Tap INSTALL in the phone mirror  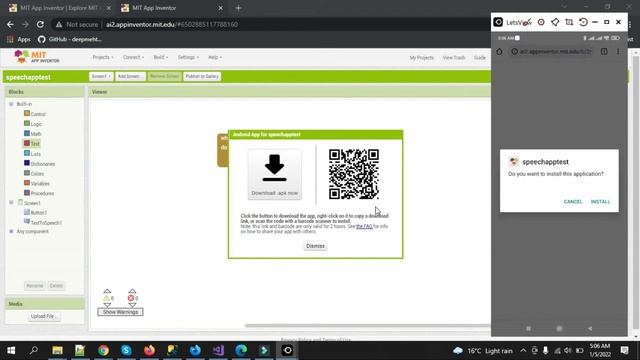600,202
